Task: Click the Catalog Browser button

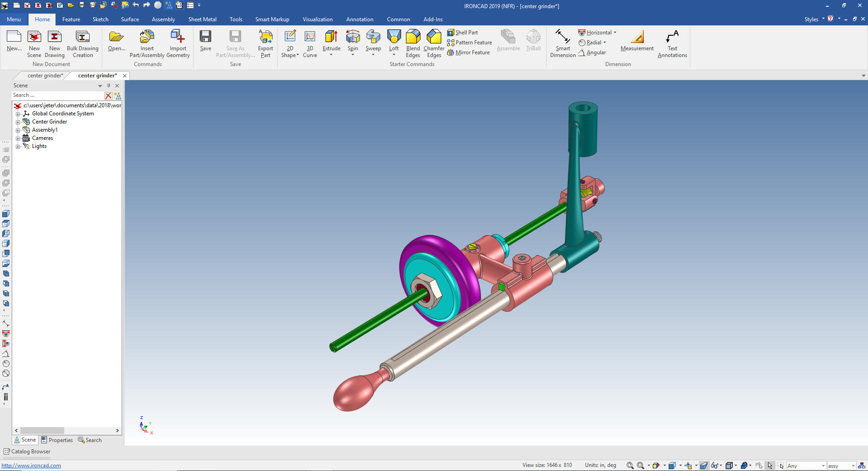Action: click(27, 452)
